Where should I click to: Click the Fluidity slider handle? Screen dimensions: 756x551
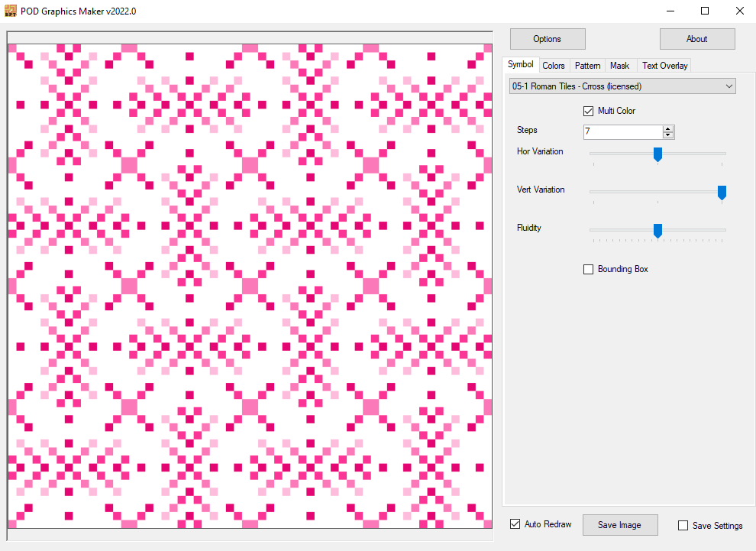pyautogui.click(x=657, y=231)
